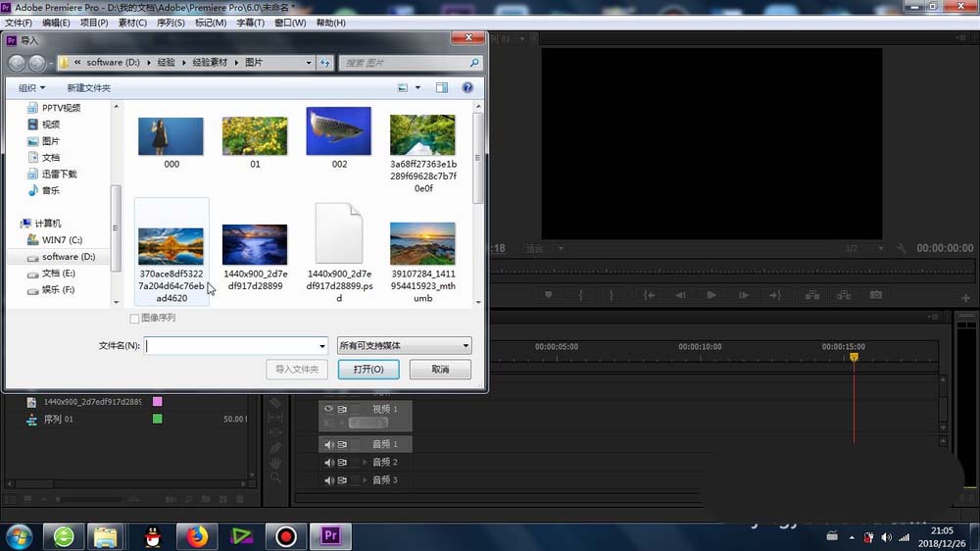
Task: Open 编辑(E) menu
Action: point(56,23)
